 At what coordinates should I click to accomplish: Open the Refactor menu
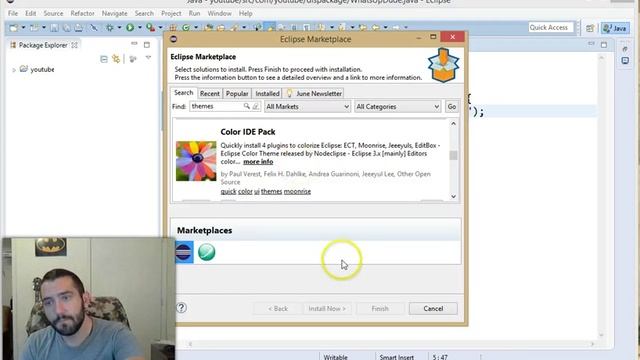pos(82,13)
